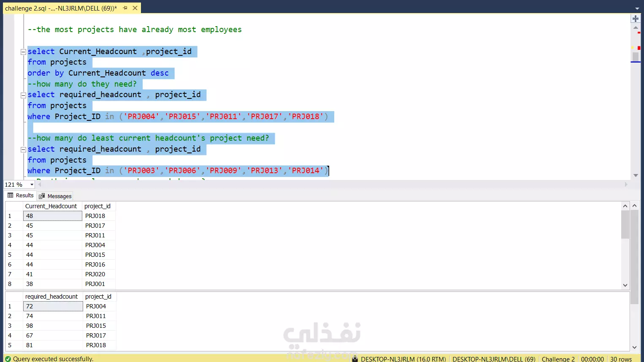
Task: Collapse the select Current_Headcount query block
Action: (x=23, y=52)
